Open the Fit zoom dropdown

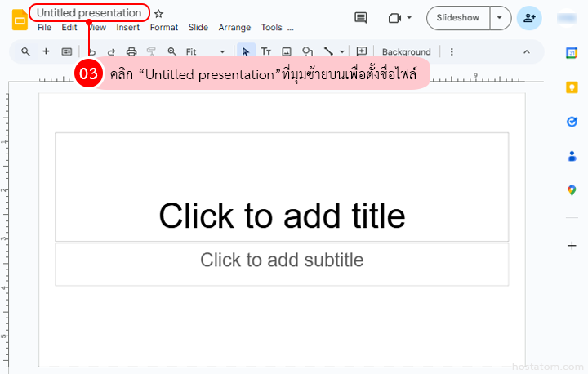205,51
